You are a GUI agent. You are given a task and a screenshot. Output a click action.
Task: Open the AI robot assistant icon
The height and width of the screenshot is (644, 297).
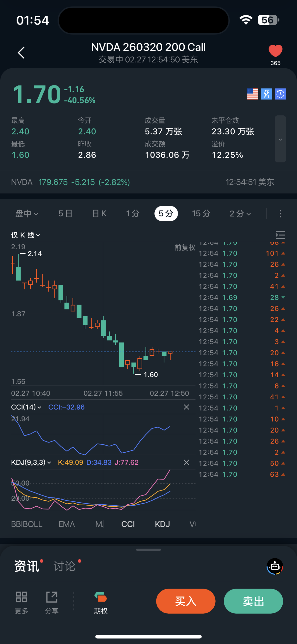tap(275, 567)
